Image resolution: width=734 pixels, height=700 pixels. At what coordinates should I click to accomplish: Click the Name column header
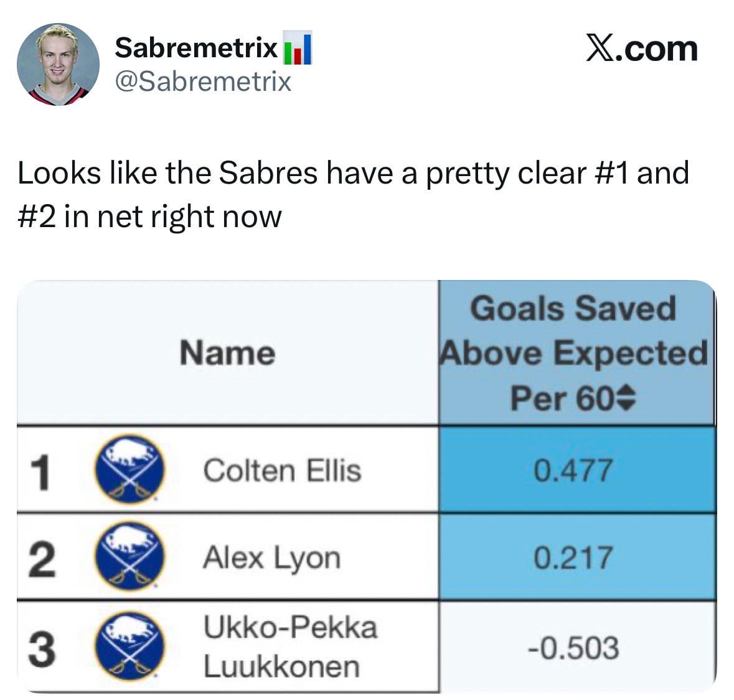click(x=227, y=353)
